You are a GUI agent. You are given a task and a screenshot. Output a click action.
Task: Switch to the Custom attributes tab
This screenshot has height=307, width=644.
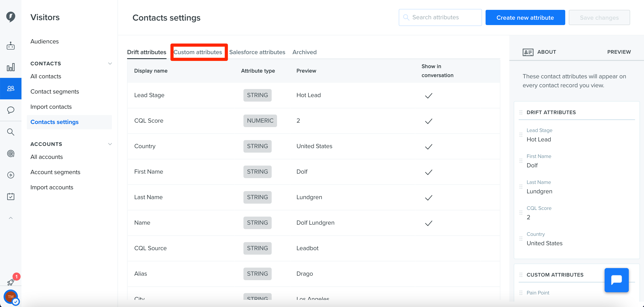tap(198, 52)
